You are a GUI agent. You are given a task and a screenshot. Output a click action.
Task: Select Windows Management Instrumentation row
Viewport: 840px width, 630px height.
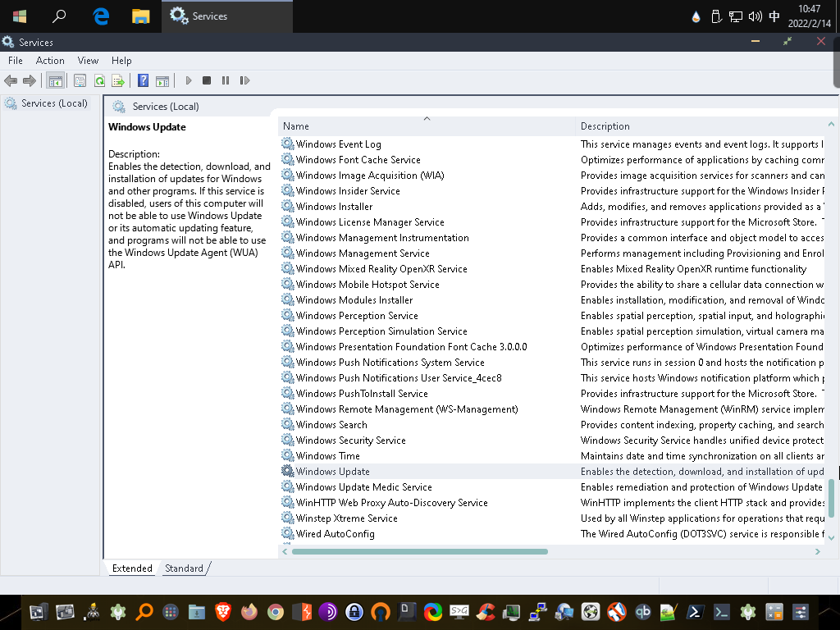(x=552, y=237)
